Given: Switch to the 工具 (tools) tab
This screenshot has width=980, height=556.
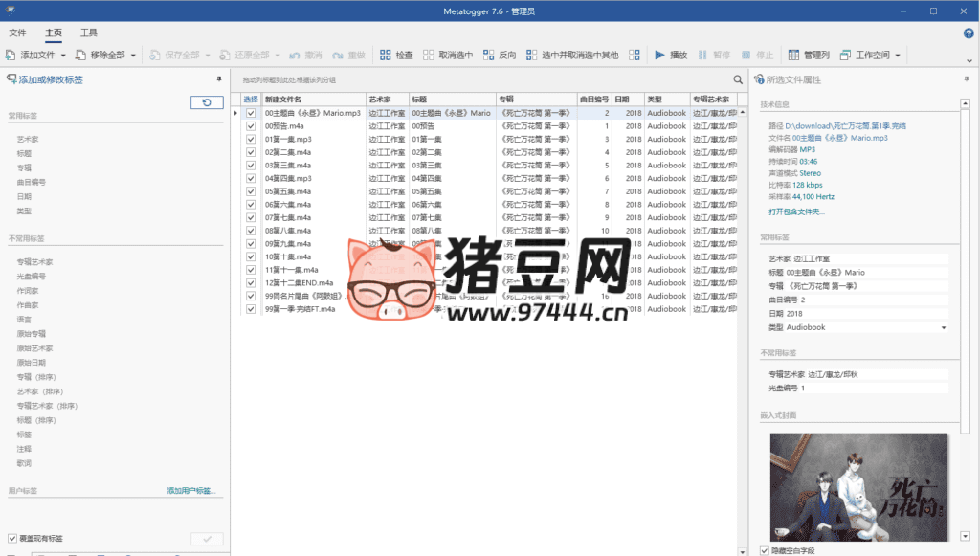Looking at the screenshot, I should tap(89, 32).
